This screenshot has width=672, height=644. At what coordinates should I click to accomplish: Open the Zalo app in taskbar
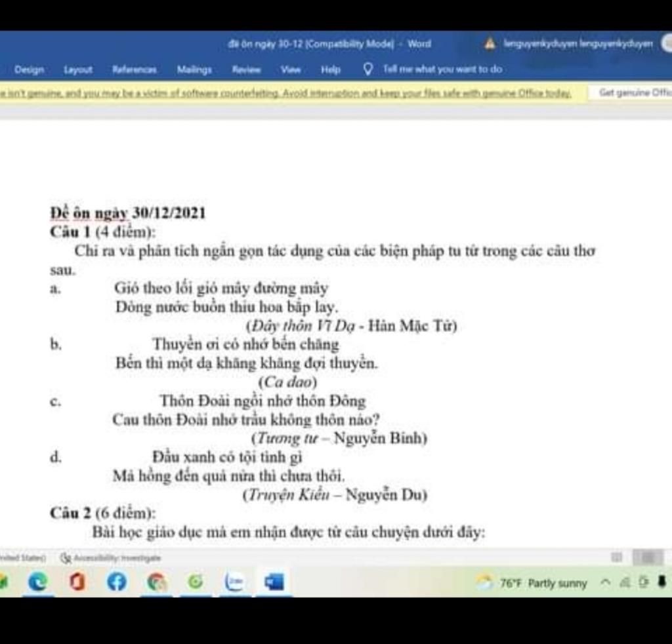tap(234, 582)
